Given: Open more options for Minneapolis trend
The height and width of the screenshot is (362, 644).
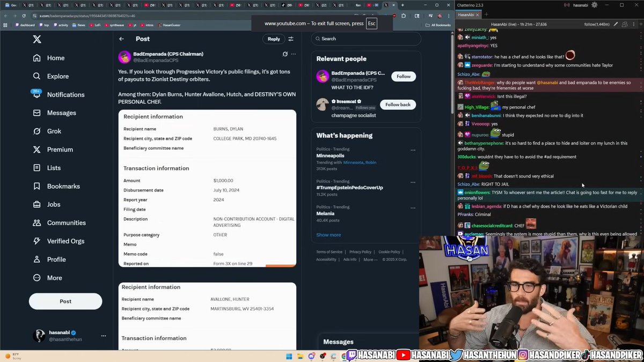Looking at the screenshot, I should click(413, 150).
